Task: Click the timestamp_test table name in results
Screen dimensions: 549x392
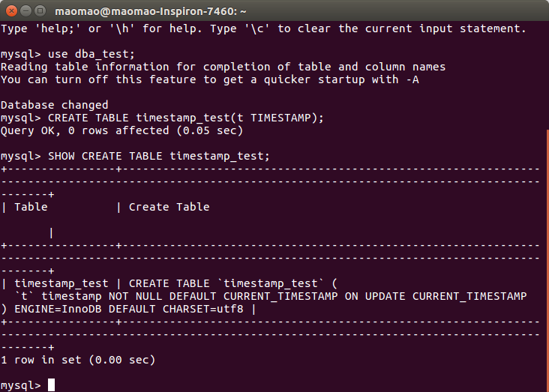Action: pos(61,283)
